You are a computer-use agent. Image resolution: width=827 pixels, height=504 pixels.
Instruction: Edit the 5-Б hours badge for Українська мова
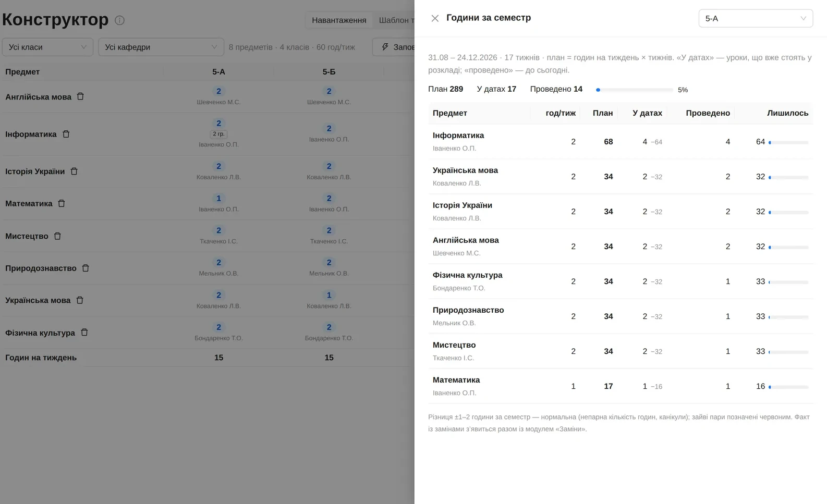(x=329, y=295)
